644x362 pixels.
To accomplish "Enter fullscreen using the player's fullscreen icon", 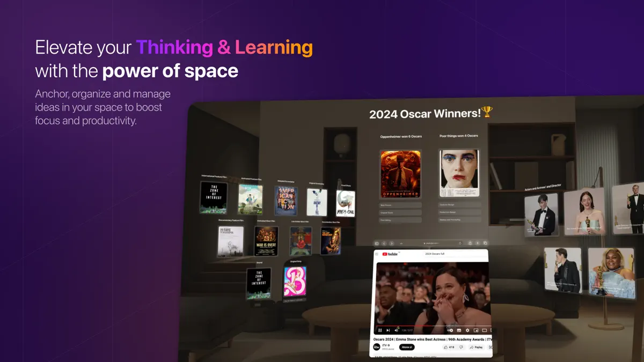I will tap(492, 330).
